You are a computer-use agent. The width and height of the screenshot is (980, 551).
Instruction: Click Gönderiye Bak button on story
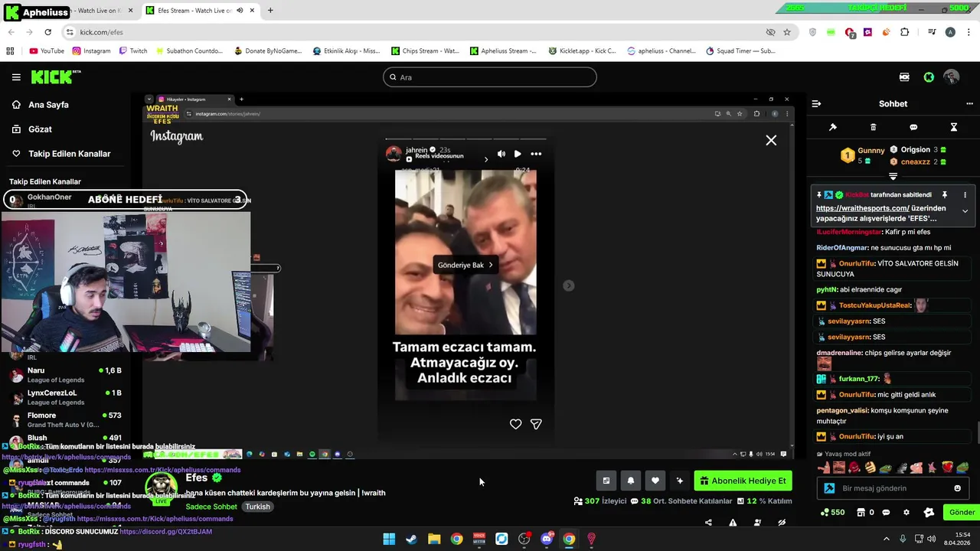click(x=465, y=265)
